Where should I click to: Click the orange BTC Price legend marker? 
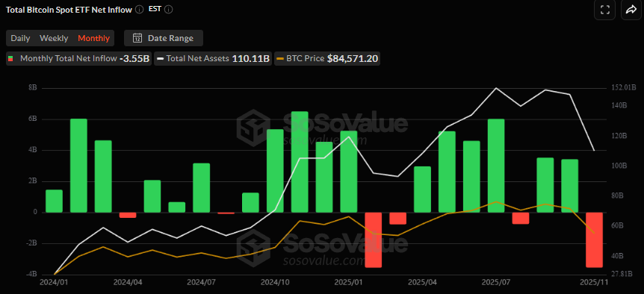click(x=279, y=59)
